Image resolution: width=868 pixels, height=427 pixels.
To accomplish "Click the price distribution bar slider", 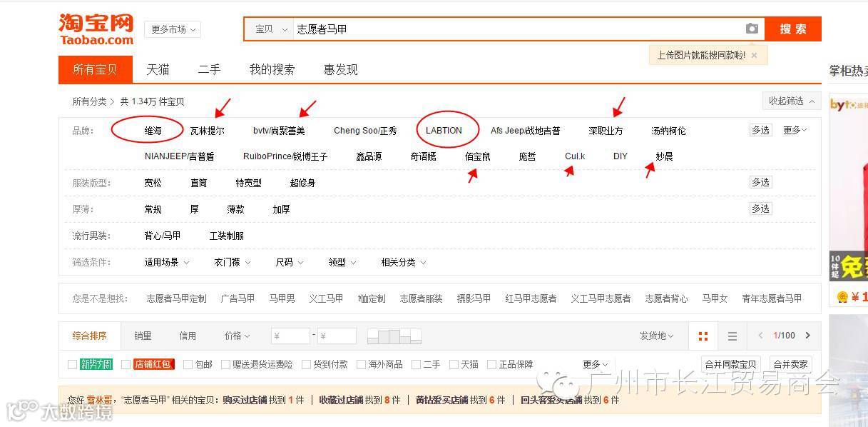I will coord(394,336).
